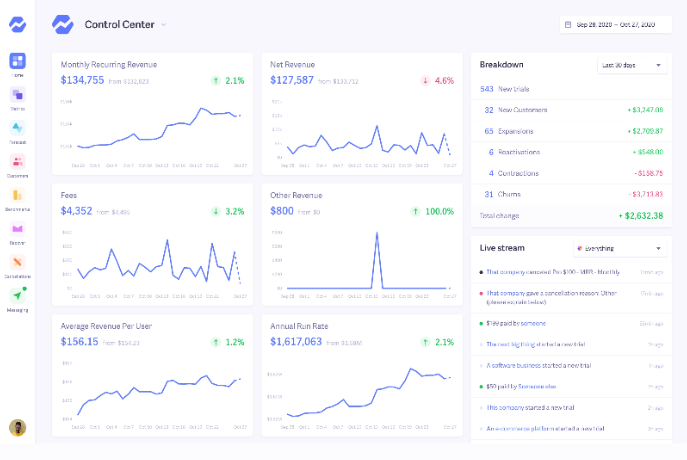
Task: Open 'A software business' trial link
Action: click(x=513, y=365)
